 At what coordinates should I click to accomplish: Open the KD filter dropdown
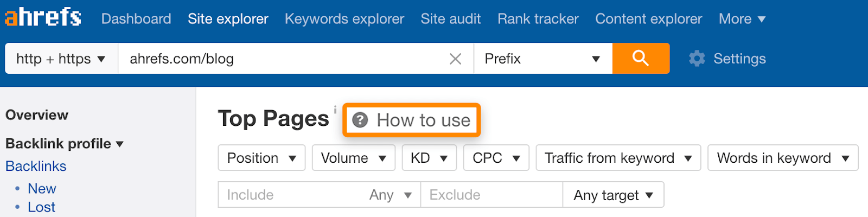coord(429,158)
